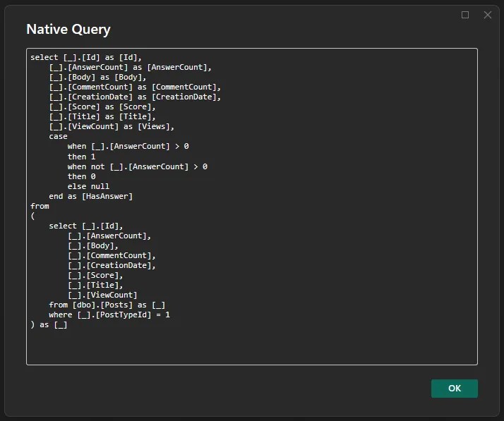The image size is (504, 421).
Task: Click the line '[_].[Title] as [Title],'
Action: (102, 117)
